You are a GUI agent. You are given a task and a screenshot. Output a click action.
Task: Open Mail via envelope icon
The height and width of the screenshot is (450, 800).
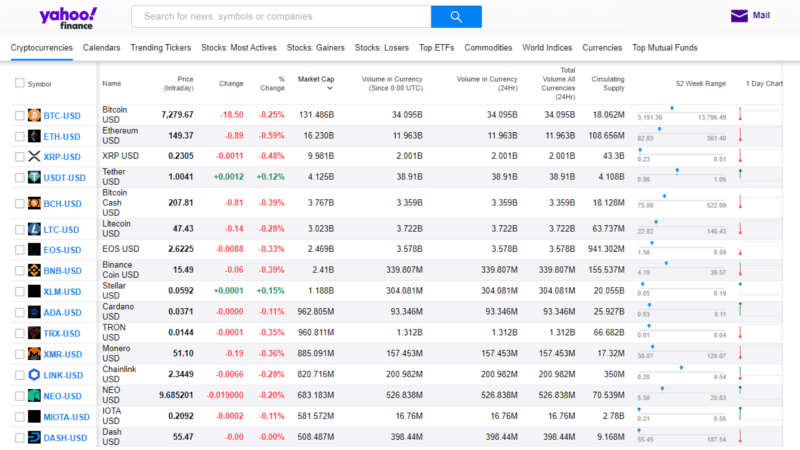pos(739,16)
